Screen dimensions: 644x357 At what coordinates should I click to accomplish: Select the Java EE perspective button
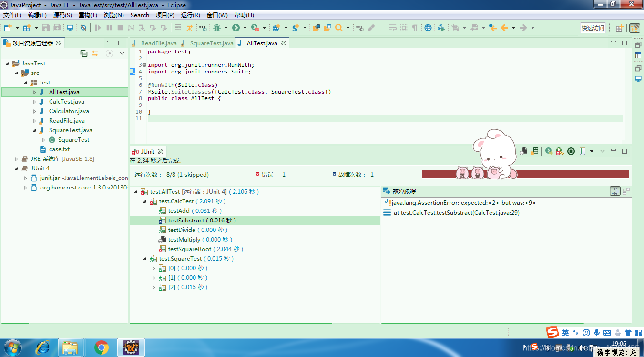[634, 28]
